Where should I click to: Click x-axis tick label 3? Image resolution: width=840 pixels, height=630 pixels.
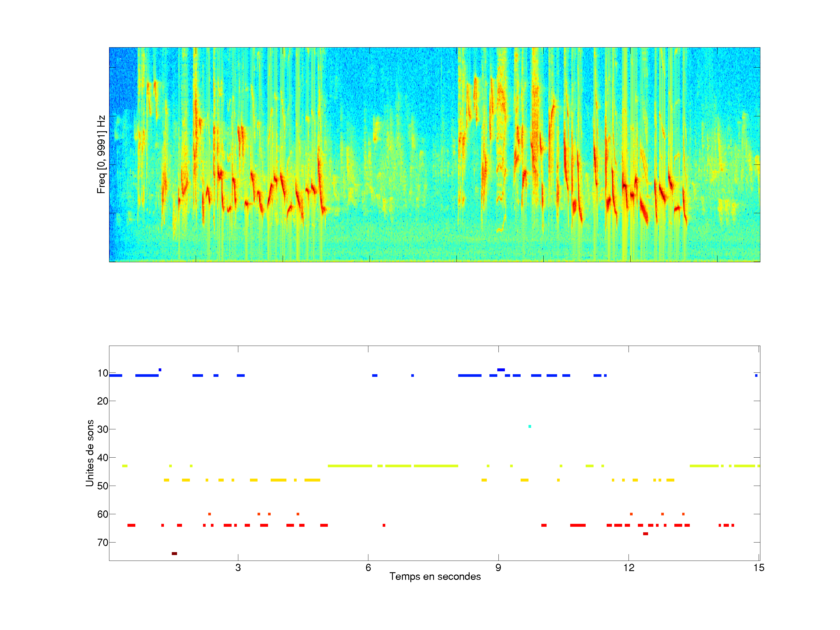238,568
